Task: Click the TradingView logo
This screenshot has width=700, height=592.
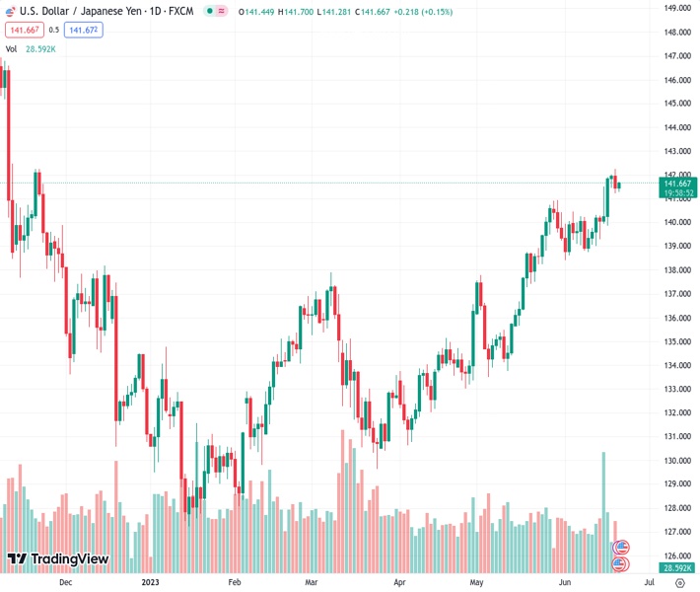Action: pyautogui.click(x=57, y=559)
